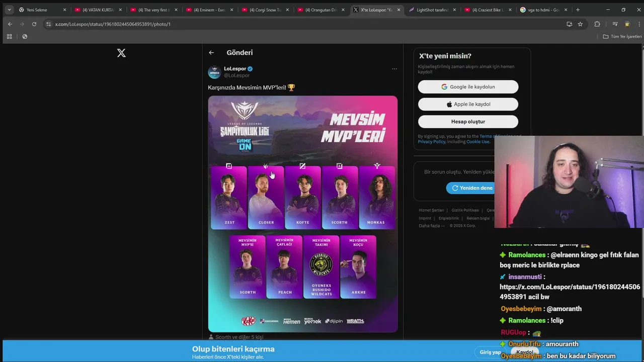
Task: View site information icon in address bar
Action: pyautogui.click(x=48, y=24)
